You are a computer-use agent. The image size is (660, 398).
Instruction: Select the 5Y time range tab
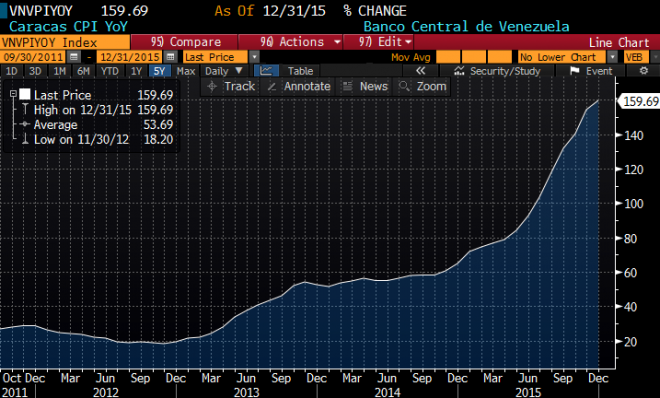pyautogui.click(x=160, y=71)
